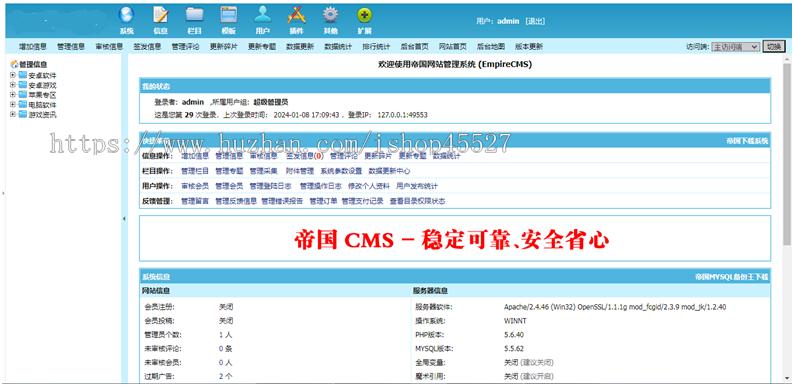Go to 网站首页 in the menu bar

point(453,47)
